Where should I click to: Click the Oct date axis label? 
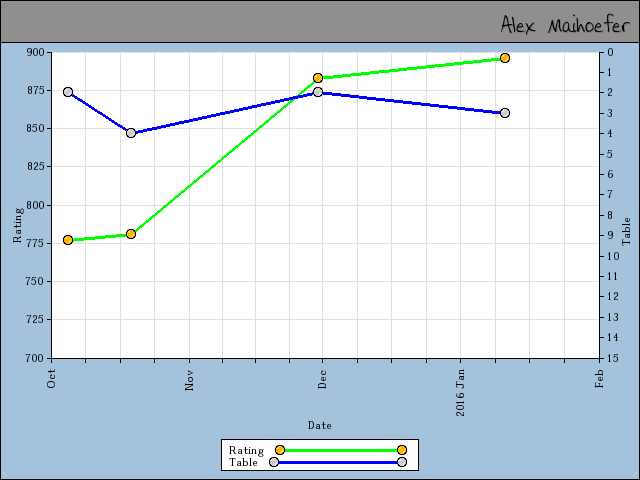click(x=51, y=379)
